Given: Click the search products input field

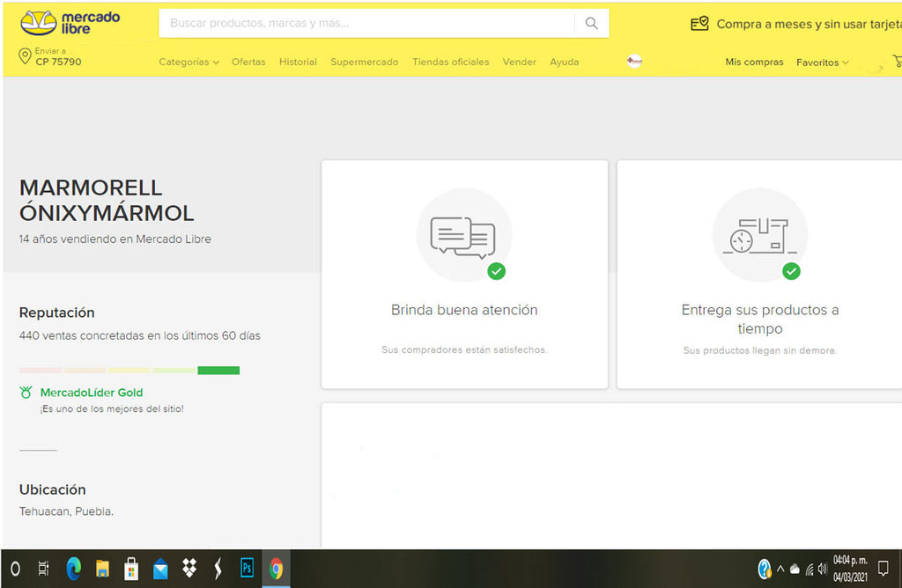Looking at the screenshot, I should (x=366, y=23).
